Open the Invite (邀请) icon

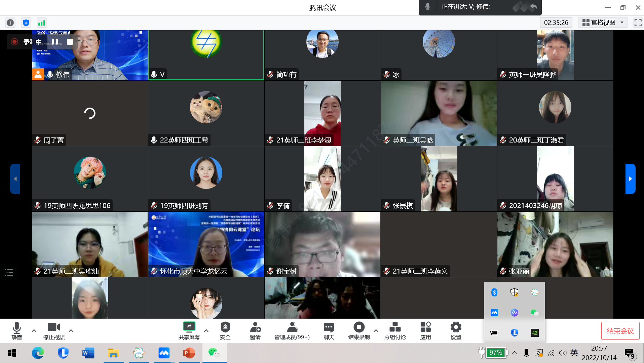255,330
